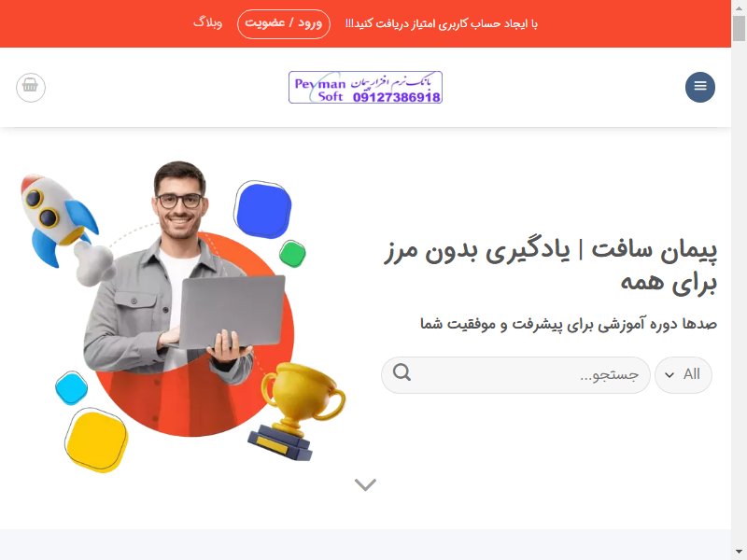Click the vertical scrollbar thumb

[x=739, y=28]
